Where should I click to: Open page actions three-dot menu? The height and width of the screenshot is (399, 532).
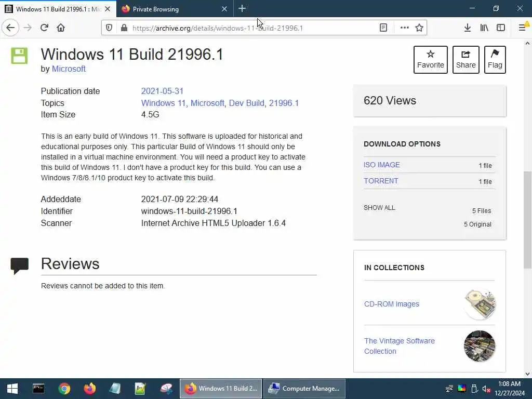pyautogui.click(x=404, y=28)
